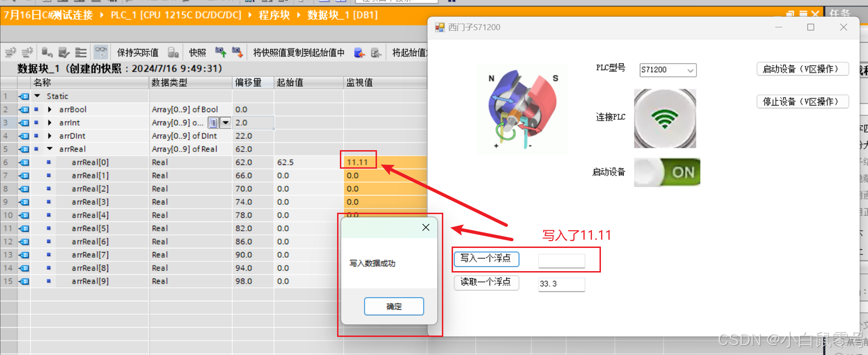Click the camera icon with green arrow

(x=220, y=52)
